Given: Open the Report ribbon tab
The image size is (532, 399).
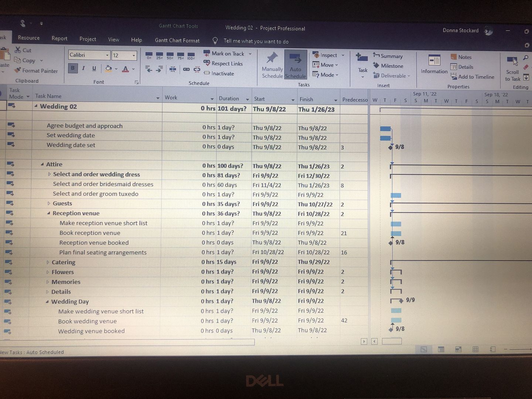Looking at the screenshot, I should 59,38.
